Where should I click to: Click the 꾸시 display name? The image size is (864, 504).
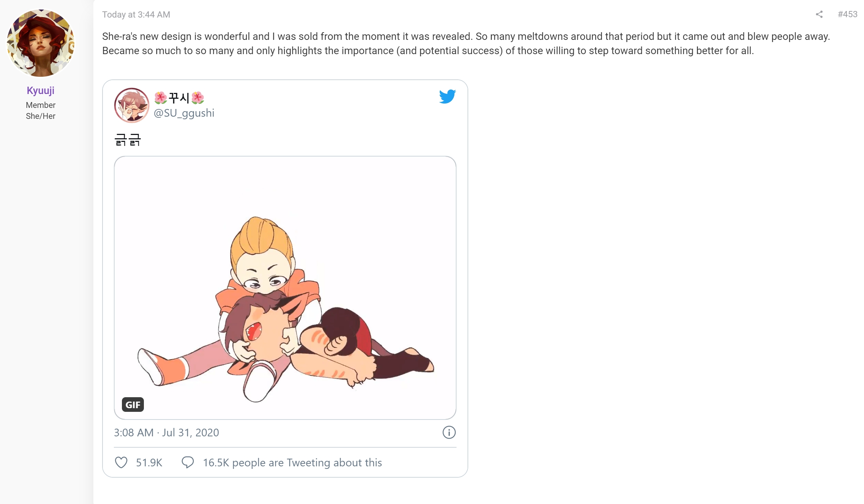[179, 98]
